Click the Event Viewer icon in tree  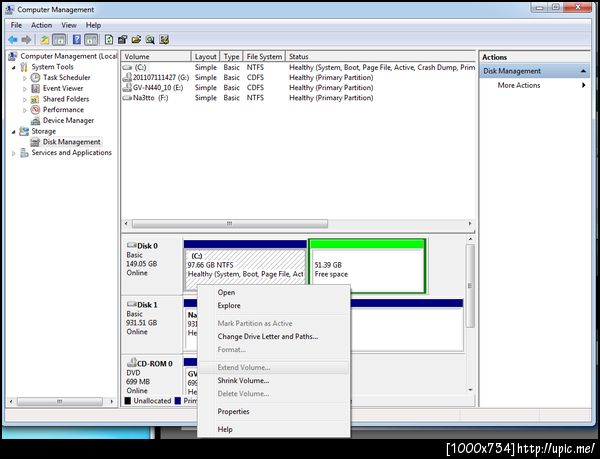point(35,88)
